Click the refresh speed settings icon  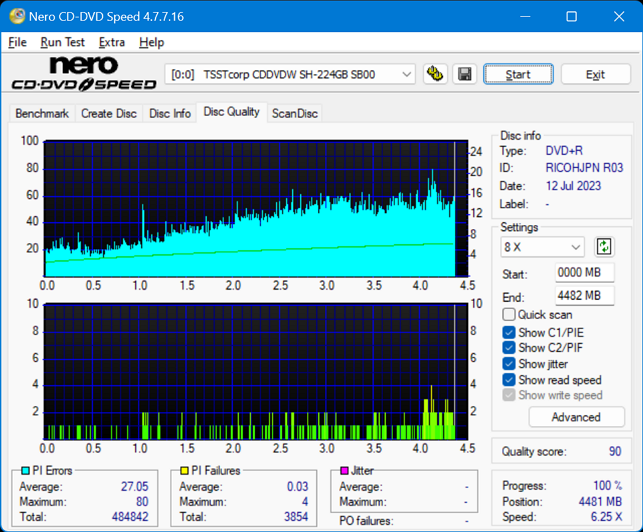(604, 247)
